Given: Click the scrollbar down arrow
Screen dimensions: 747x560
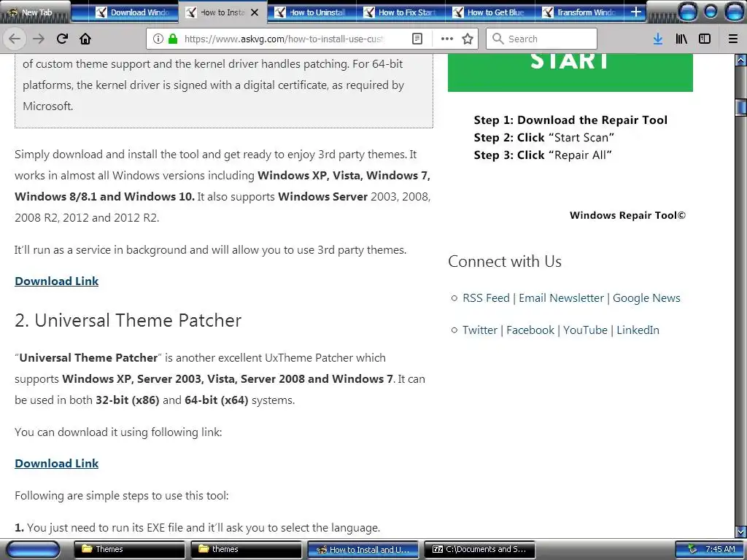Looking at the screenshot, I should point(741,532).
